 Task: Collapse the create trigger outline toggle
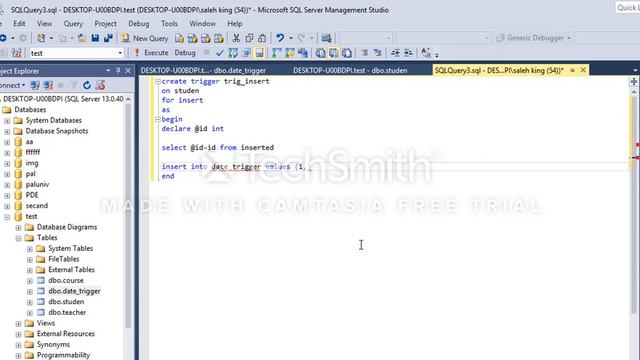pos(158,81)
